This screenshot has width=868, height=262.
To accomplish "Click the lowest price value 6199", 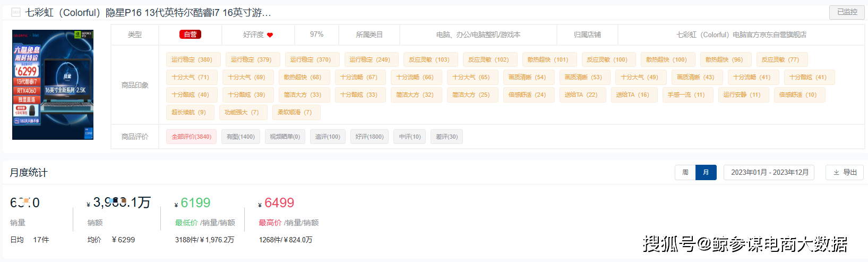I will coord(195,202).
